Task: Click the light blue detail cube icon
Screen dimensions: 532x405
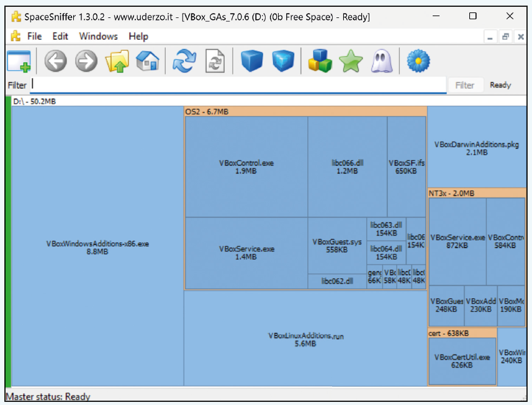Action: point(283,61)
